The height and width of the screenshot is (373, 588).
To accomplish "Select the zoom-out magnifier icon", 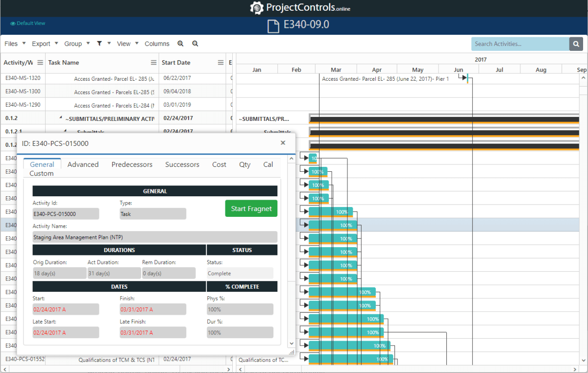I will click(195, 44).
